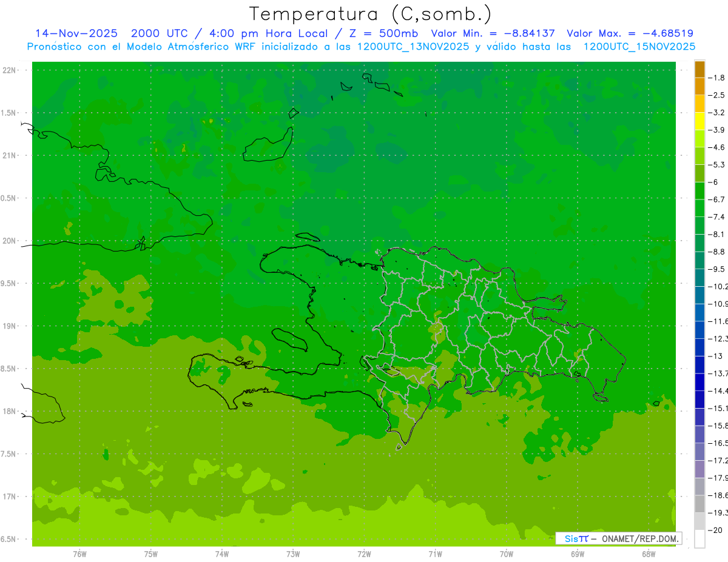Click the "18N" latitude label
This screenshot has width=728, height=562.
coord(10,411)
